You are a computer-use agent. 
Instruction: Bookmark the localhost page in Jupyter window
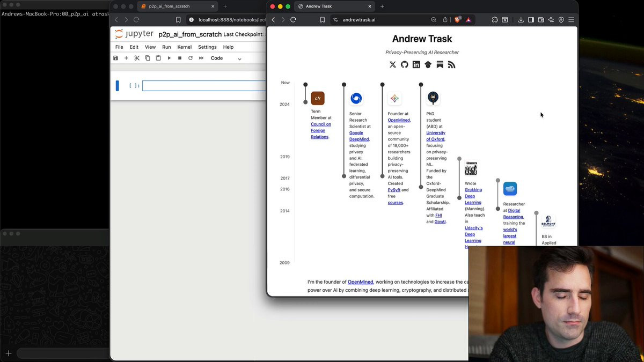click(x=178, y=20)
